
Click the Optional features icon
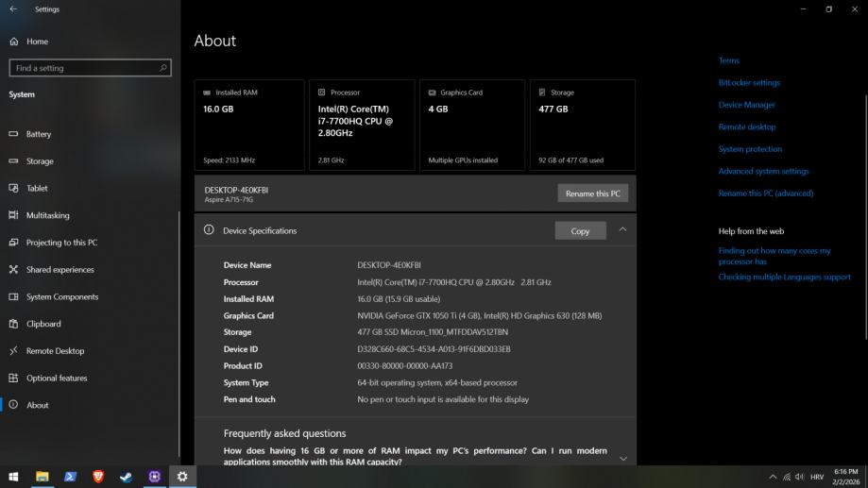click(13, 378)
